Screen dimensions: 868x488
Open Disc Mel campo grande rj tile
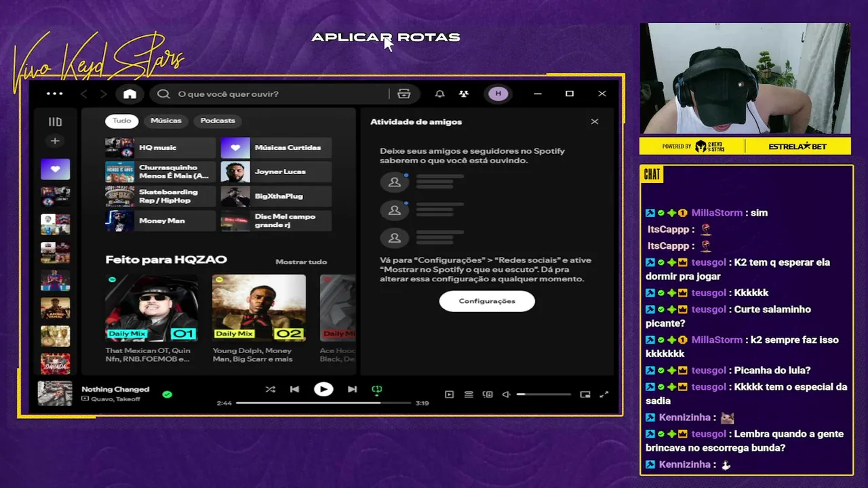point(276,221)
